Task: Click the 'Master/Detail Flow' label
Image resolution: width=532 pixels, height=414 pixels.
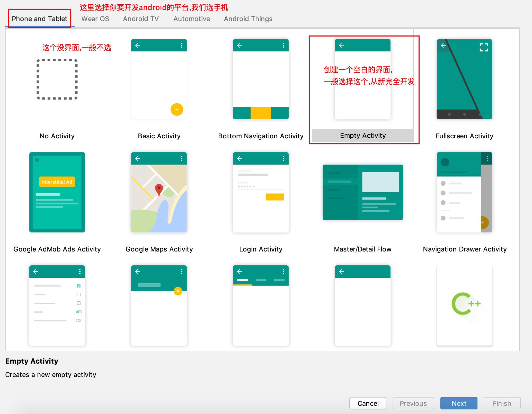Action: point(363,249)
